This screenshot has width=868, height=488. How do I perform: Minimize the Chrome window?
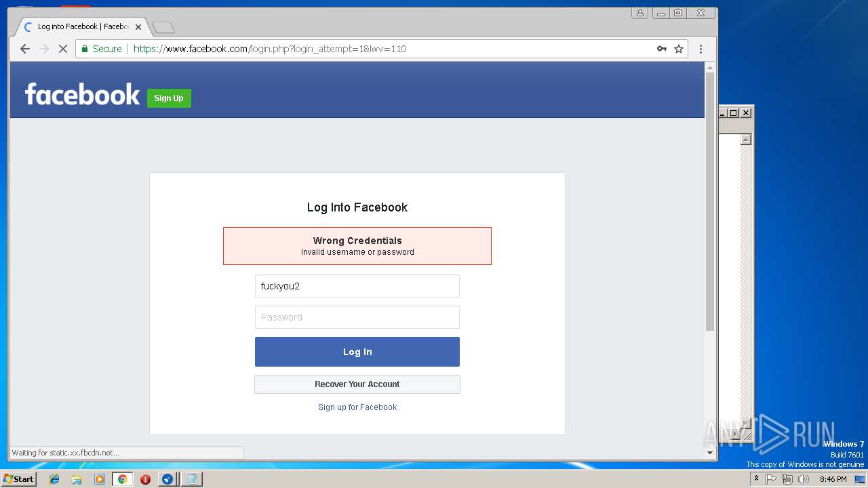pos(660,13)
